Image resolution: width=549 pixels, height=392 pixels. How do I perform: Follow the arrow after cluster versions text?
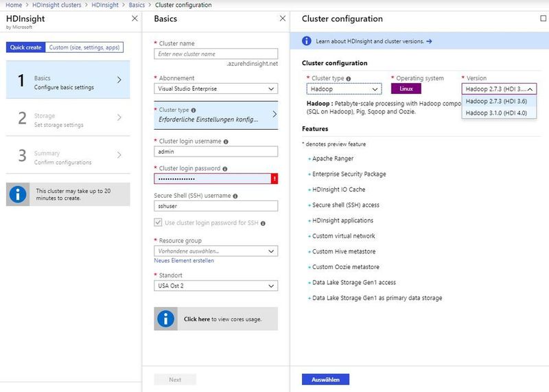(x=429, y=41)
